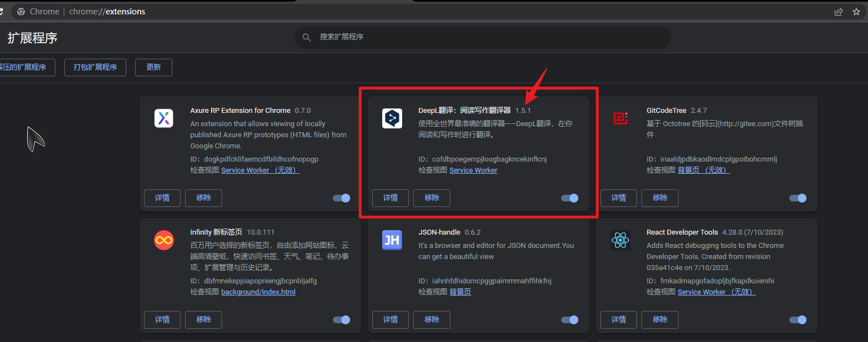Open 详情 for Axure RP Extension
Image resolution: width=868 pixels, height=342 pixels.
pyautogui.click(x=162, y=198)
